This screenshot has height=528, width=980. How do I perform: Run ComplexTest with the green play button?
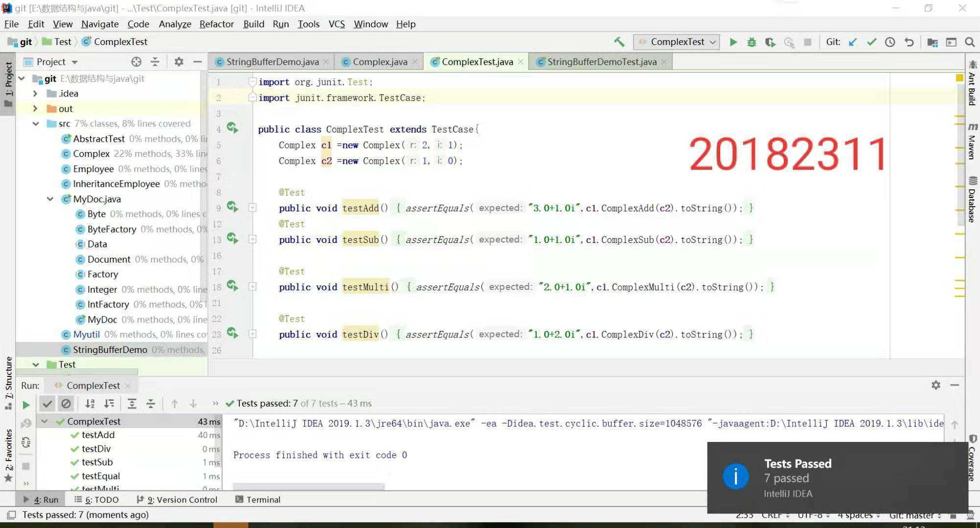click(x=733, y=42)
